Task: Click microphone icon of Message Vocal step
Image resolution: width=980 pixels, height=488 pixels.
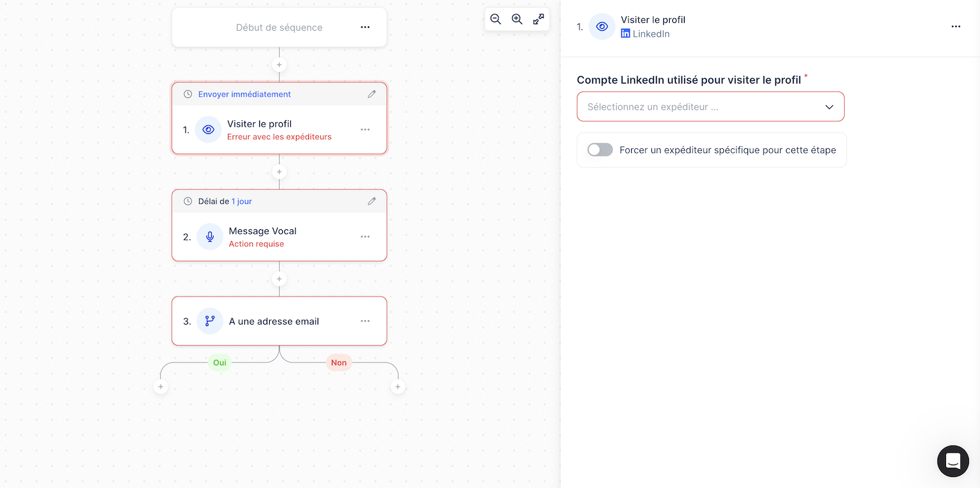Action: point(210,237)
